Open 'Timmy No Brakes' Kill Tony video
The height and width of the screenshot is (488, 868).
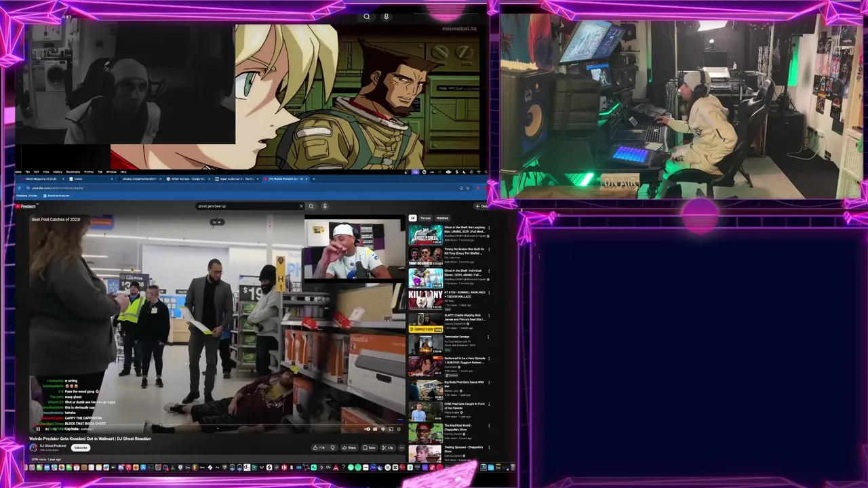tap(425, 256)
